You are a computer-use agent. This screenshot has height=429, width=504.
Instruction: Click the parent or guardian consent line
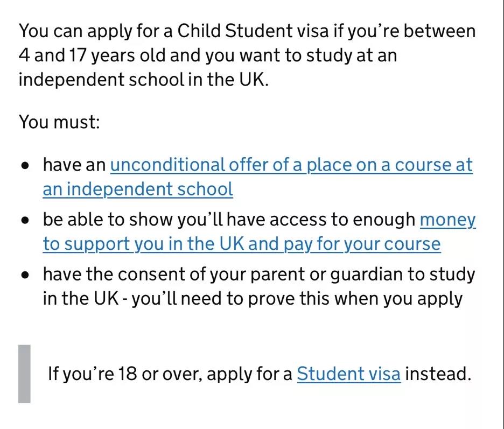click(x=259, y=275)
